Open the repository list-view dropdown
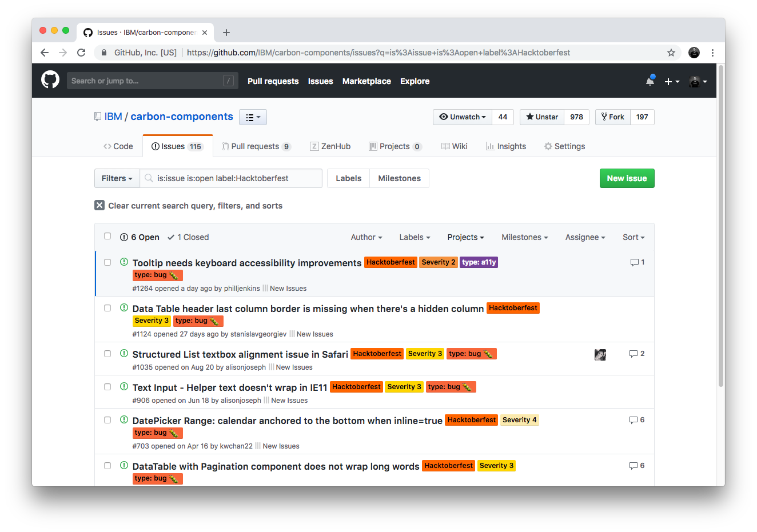The width and height of the screenshot is (757, 532). pos(253,117)
